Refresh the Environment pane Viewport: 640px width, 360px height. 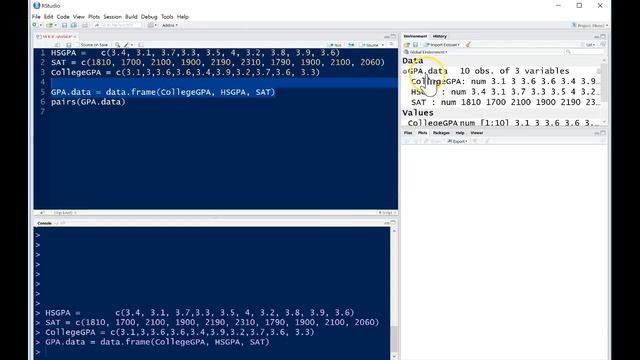pos(603,44)
